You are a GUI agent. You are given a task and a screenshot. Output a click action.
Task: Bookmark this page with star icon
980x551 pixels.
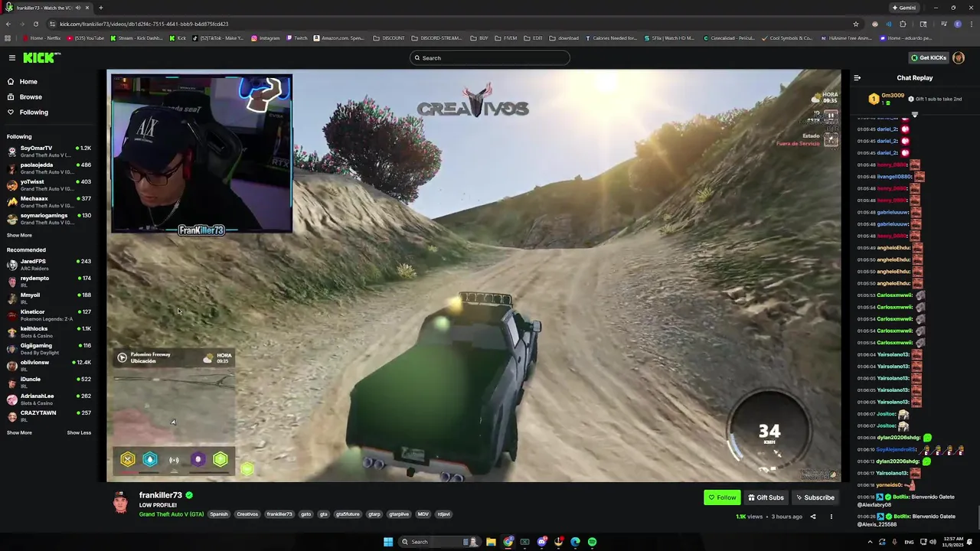(856, 24)
